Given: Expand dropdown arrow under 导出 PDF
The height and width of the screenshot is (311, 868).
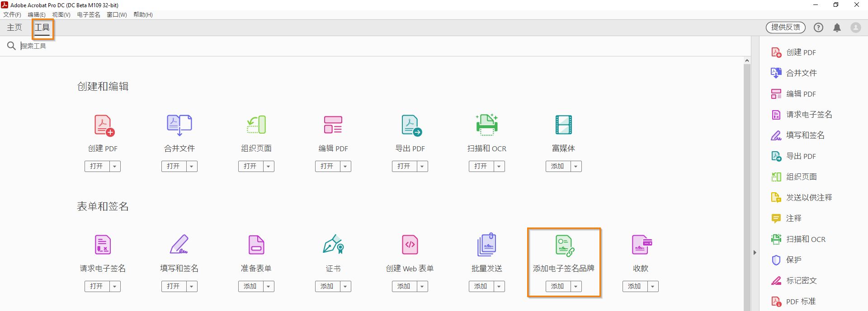Looking at the screenshot, I should coord(422,167).
